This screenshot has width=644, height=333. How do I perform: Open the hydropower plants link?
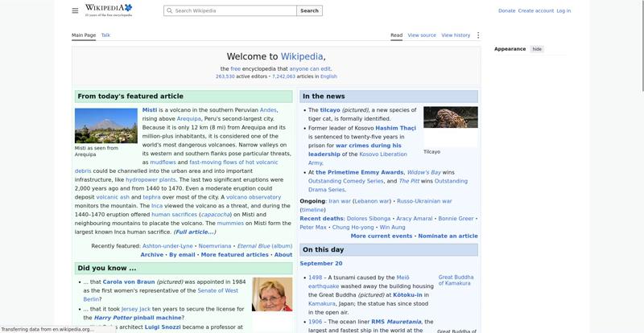[151, 180]
